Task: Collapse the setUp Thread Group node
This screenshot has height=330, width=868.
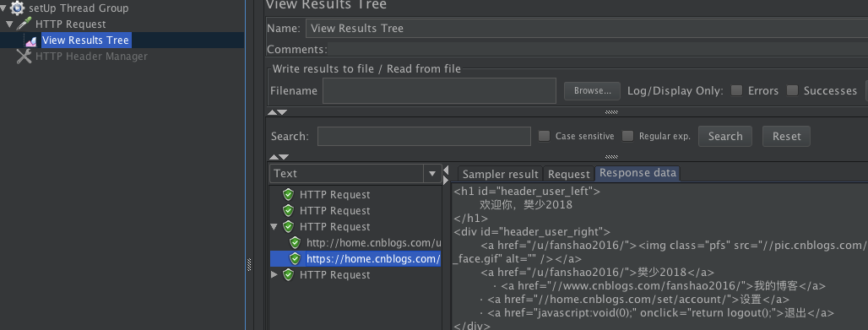Action: [3, 8]
